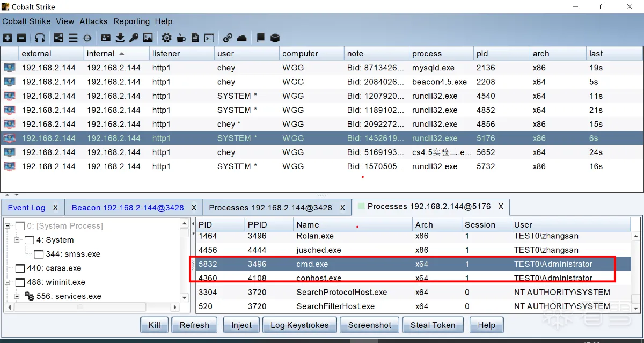Open the Downloads arrow icon
Screen dimensions: 644x343
click(120, 38)
